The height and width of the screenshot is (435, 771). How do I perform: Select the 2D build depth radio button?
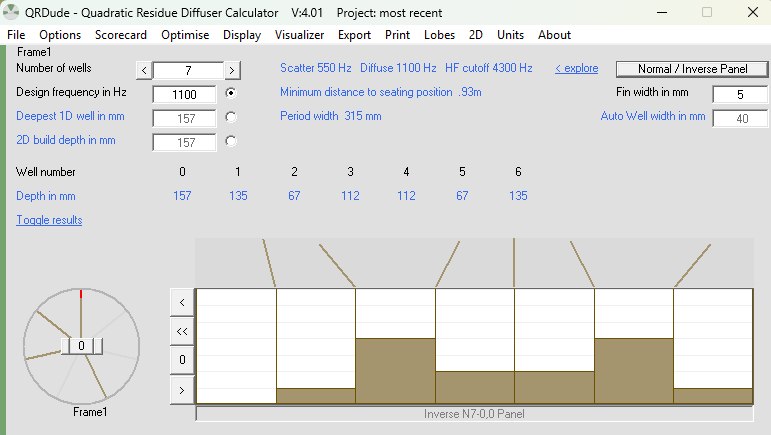click(x=231, y=141)
